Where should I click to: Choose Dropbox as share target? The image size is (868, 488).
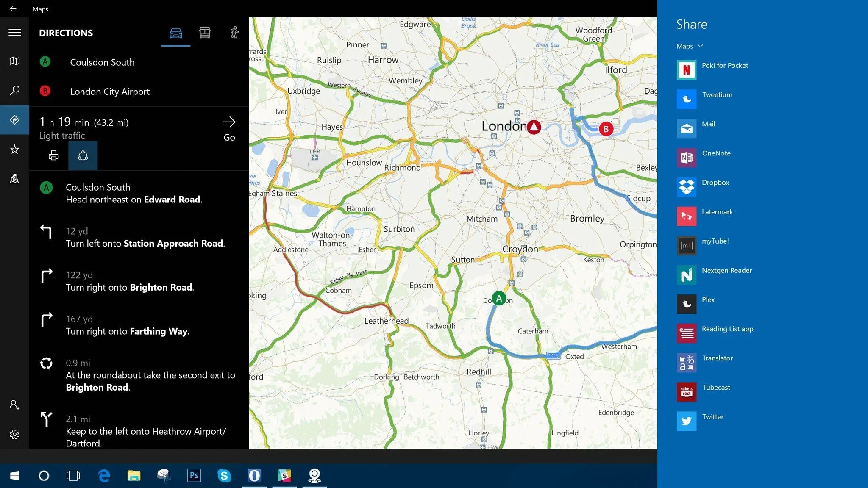715,183
